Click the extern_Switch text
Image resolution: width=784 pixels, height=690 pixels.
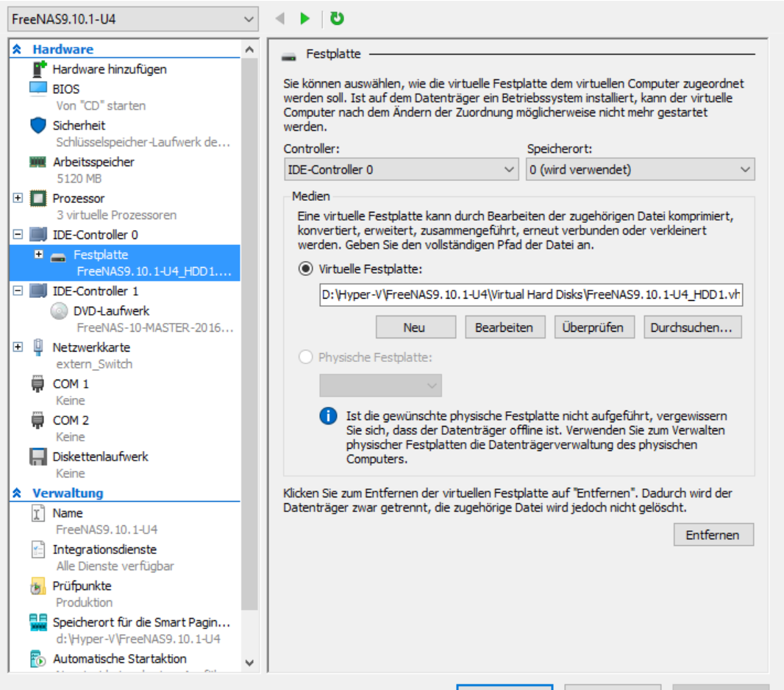[94, 364]
